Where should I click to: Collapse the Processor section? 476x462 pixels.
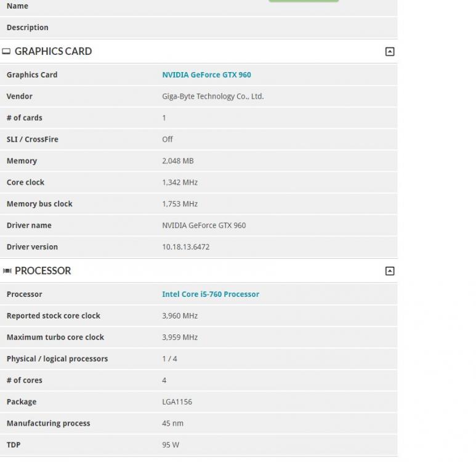(x=389, y=271)
